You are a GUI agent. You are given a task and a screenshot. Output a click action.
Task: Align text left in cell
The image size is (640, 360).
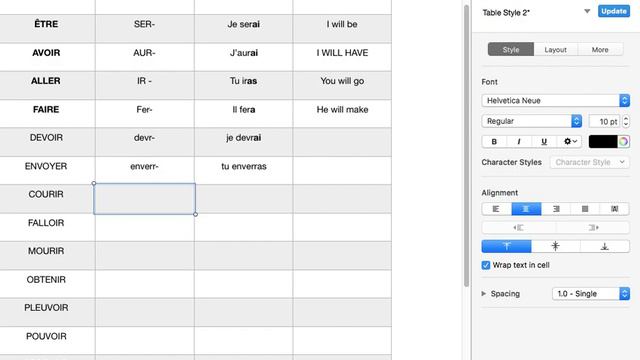[x=496, y=209]
